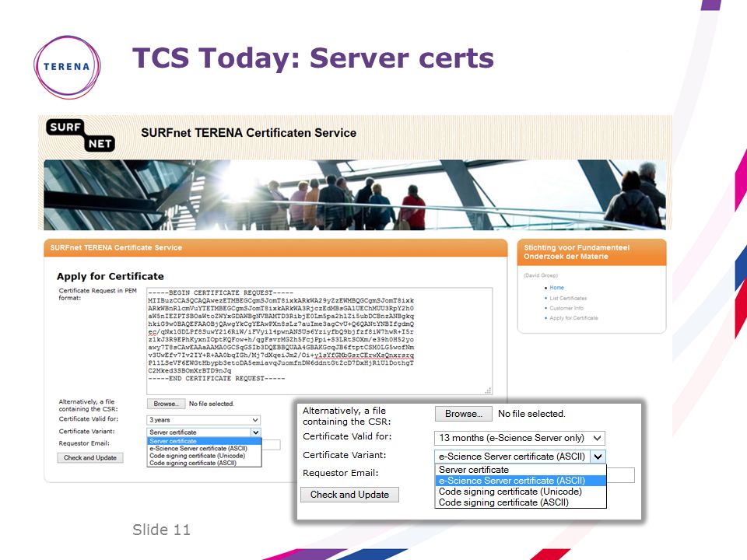Viewport: 747px width, 560px height.
Task: Open enlarged 'e-Science Server certificate (ASCII)' combo box
Action: (519, 457)
